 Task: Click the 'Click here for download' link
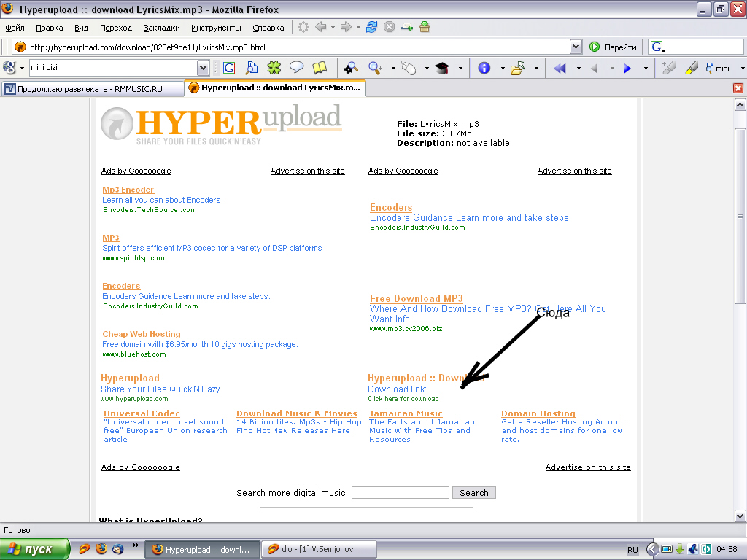tap(403, 399)
